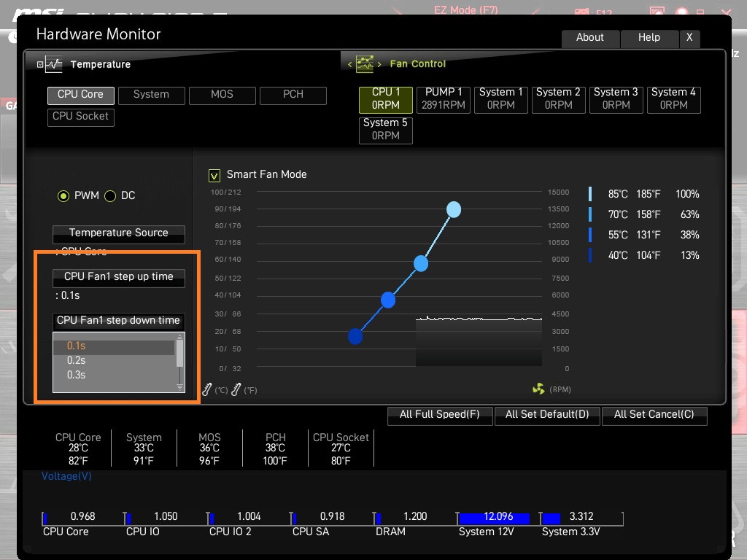This screenshot has height=560, width=747.
Task: Open CPU Fan1 step up time dropdown
Action: (119, 278)
